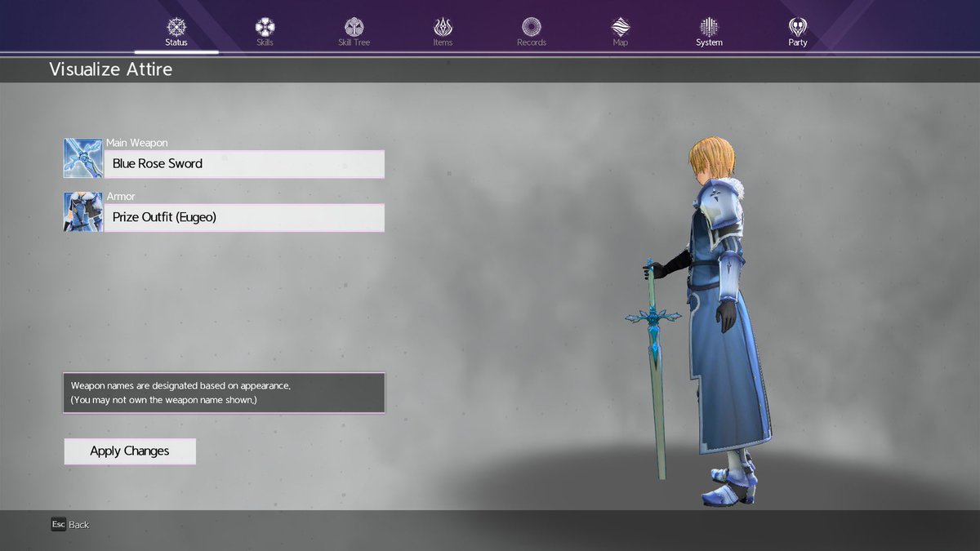Screen dimensions: 980x551
Task: Open the Status tab icon
Action: [x=176, y=26]
